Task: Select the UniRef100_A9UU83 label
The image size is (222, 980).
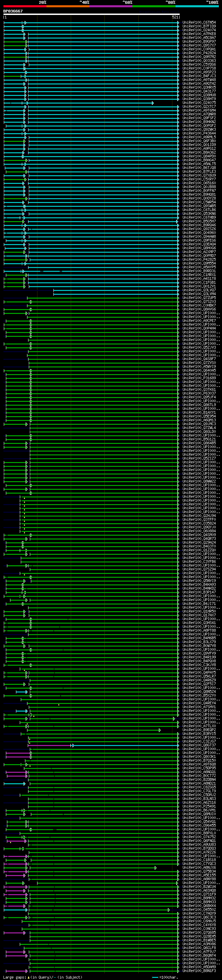Action: point(199,844)
